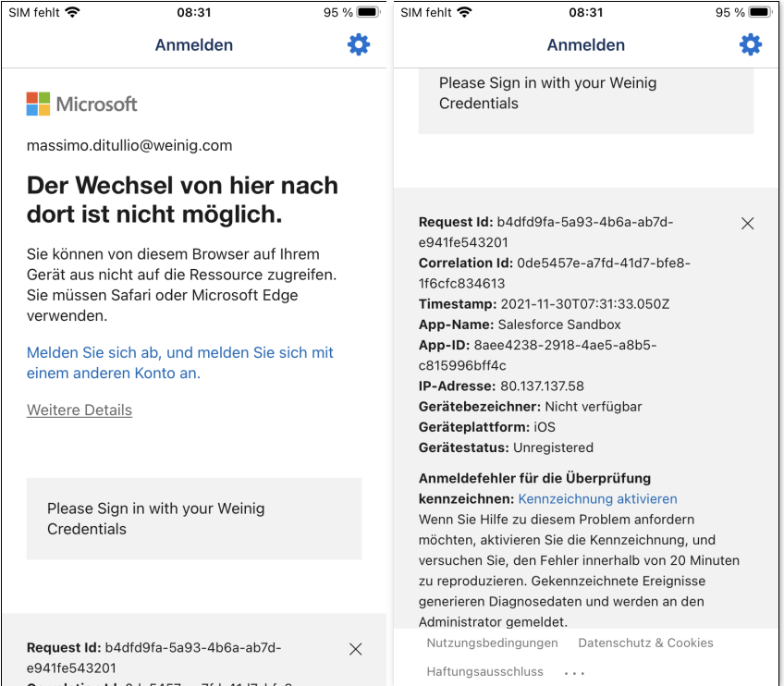Close error details panel on left screen

click(356, 649)
